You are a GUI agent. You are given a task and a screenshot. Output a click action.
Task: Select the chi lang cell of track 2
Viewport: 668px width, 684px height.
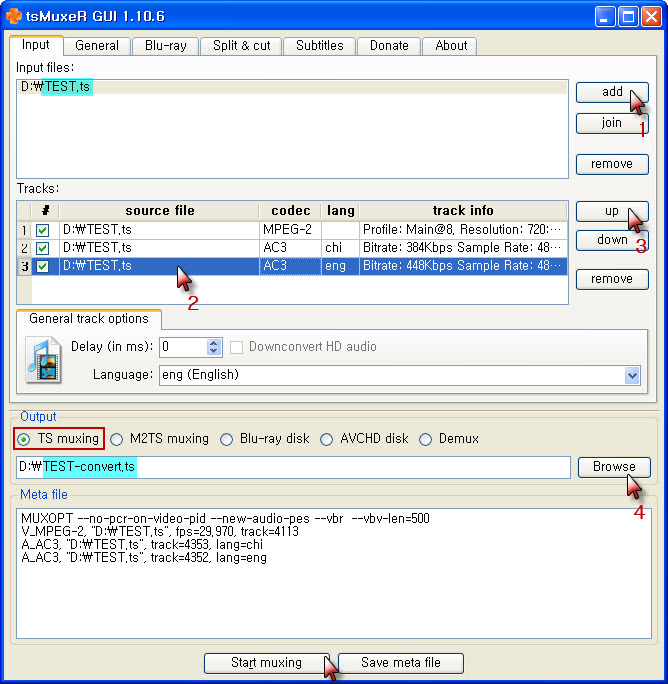pyautogui.click(x=340, y=248)
